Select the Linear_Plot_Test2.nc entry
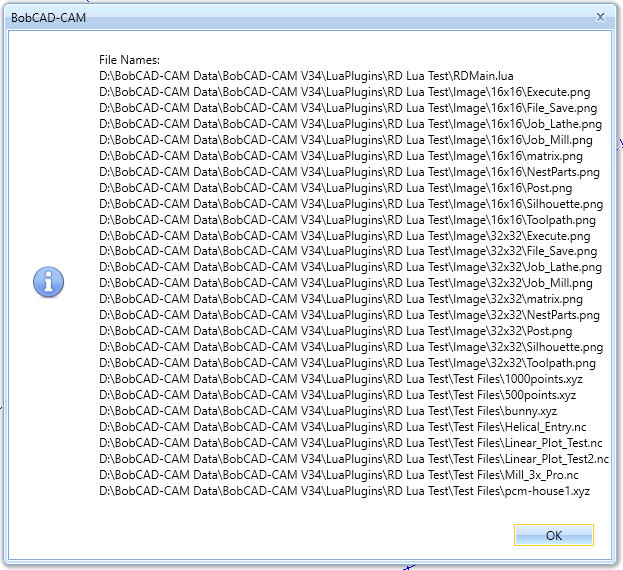Screen dimensions: 623x570 (354, 459)
